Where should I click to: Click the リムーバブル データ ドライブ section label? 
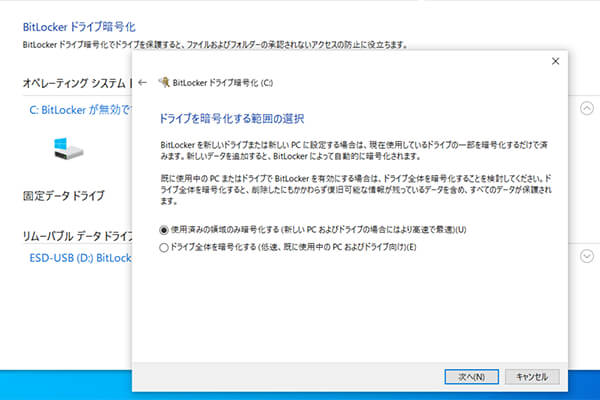77,236
